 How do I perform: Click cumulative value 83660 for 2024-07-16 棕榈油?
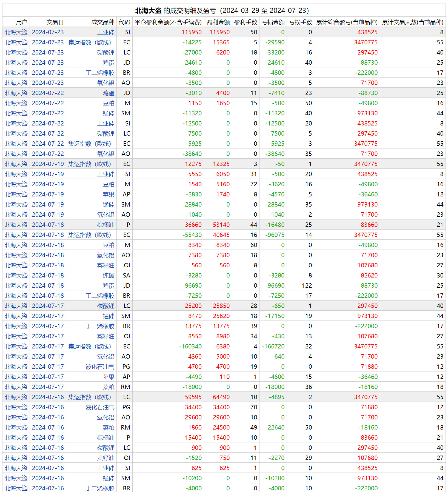coord(369,437)
